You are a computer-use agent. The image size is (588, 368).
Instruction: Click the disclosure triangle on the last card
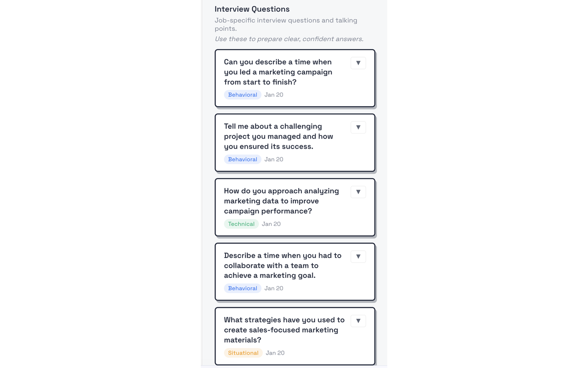(358, 321)
